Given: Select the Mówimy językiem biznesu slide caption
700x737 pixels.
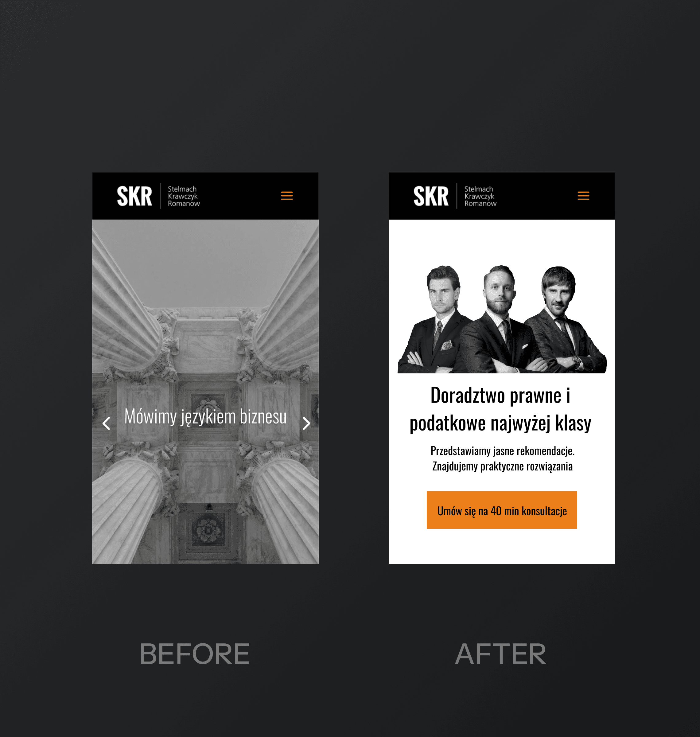Looking at the screenshot, I should coord(205,417).
